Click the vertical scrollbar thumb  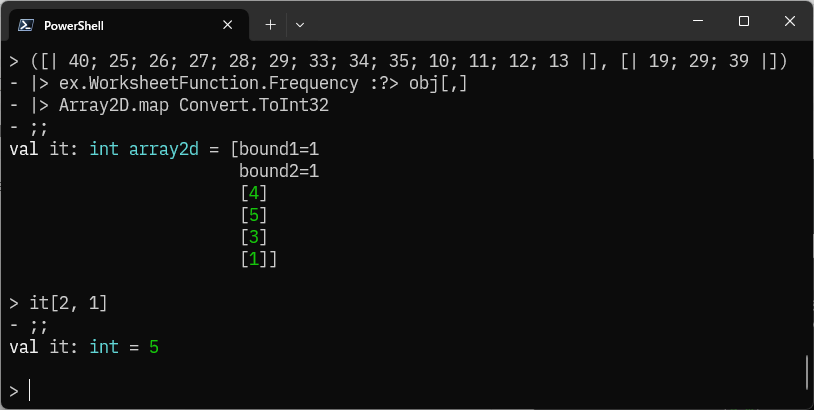tap(807, 372)
